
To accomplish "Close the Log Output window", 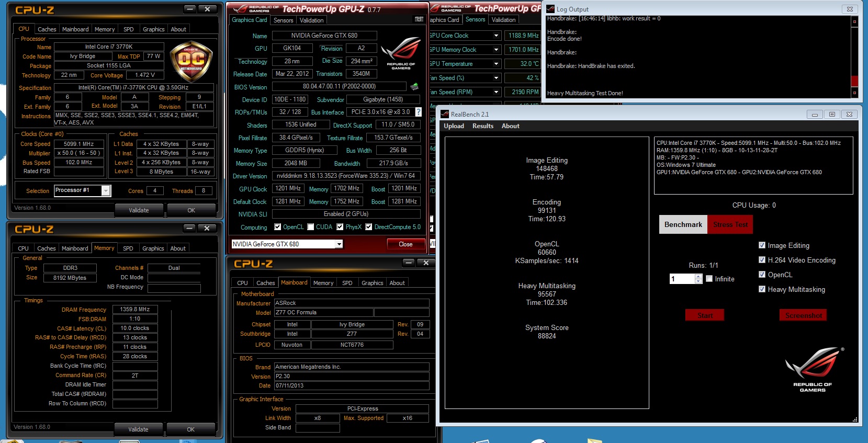I will click(x=850, y=9).
